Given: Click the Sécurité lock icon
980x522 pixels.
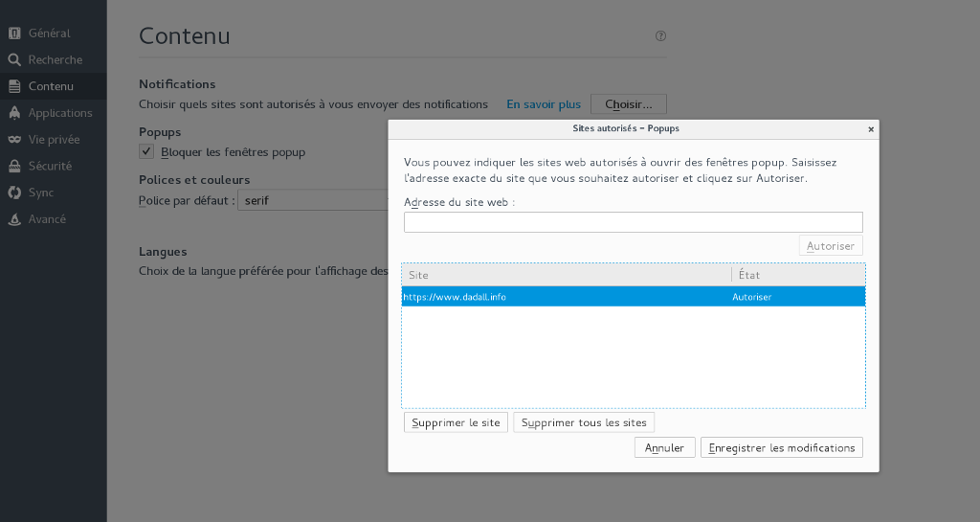Looking at the screenshot, I should coord(14,167).
